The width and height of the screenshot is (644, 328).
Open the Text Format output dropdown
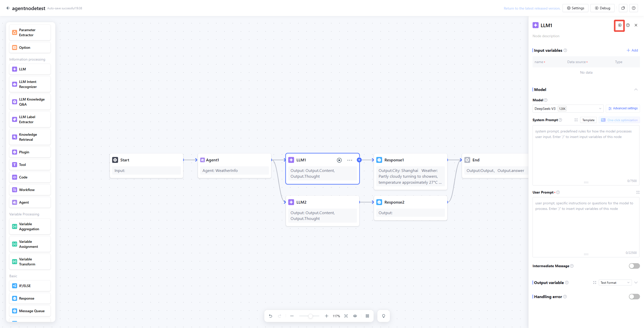coord(615,283)
